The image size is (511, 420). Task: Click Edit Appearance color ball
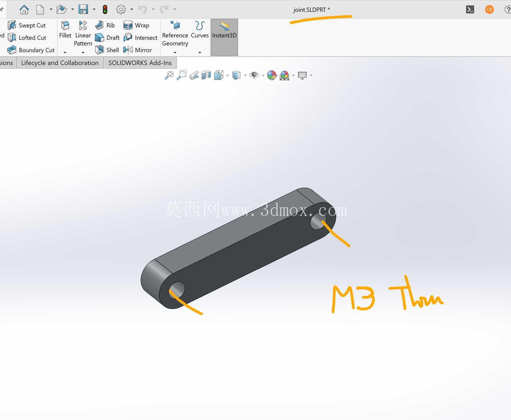272,75
